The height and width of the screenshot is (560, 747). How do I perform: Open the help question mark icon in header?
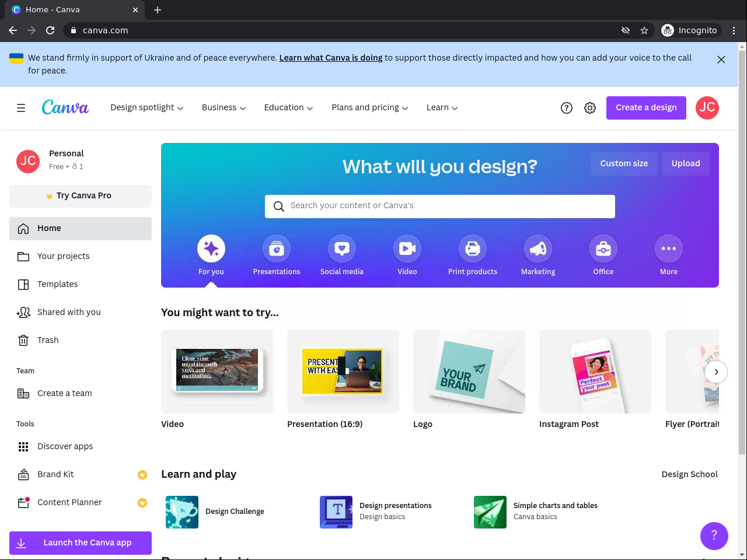click(567, 108)
